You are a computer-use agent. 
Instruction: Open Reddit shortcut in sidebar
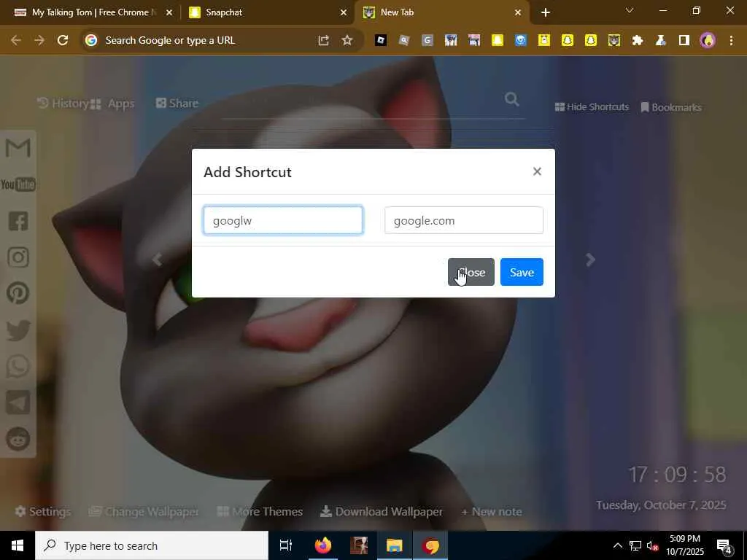coord(18,439)
